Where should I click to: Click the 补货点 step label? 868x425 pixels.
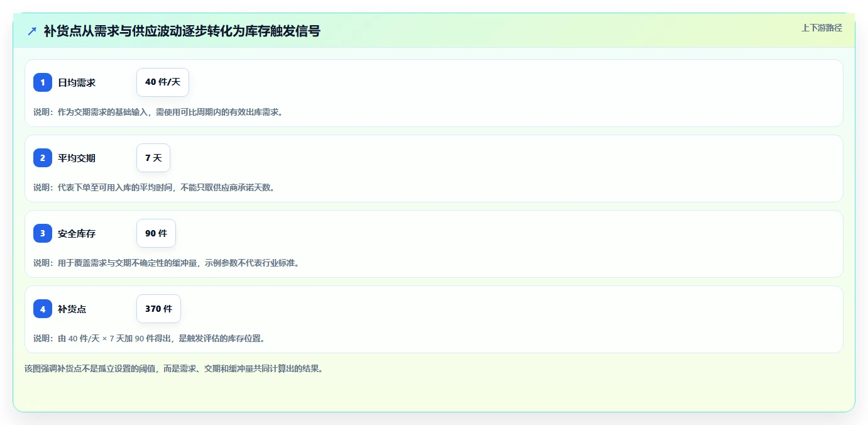point(72,309)
